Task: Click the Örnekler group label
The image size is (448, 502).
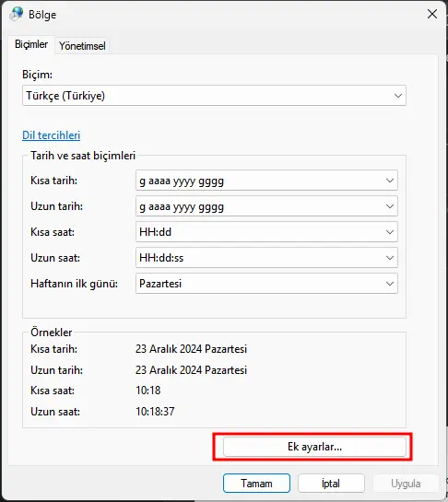Action: click(52, 332)
